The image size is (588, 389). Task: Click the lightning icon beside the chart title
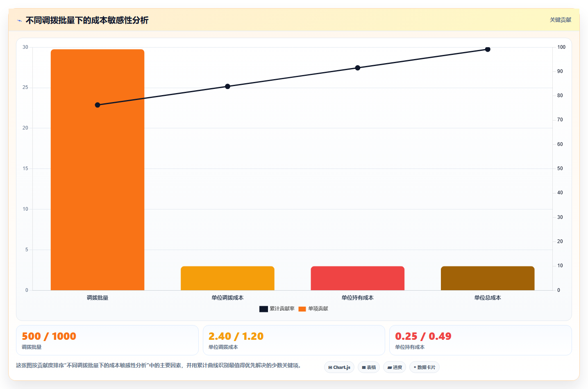(x=19, y=20)
